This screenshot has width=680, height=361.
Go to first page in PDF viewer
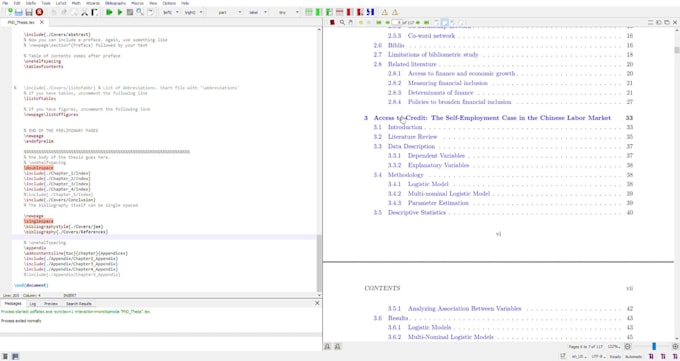[x=379, y=22]
